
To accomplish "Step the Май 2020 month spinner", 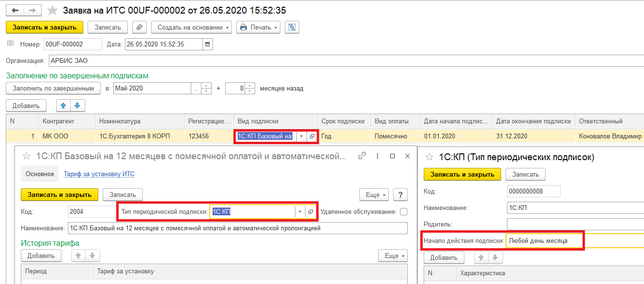I will coord(206,89).
